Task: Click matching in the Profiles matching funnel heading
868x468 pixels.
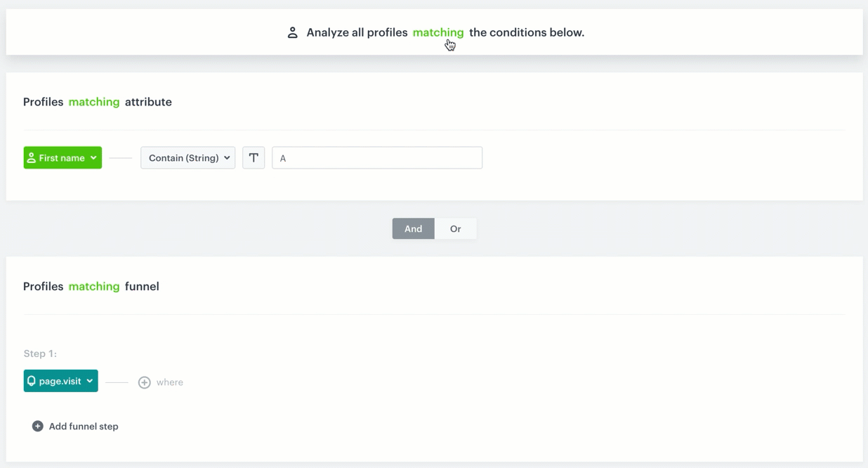Action: pyautogui.click(x=94, y=286)
